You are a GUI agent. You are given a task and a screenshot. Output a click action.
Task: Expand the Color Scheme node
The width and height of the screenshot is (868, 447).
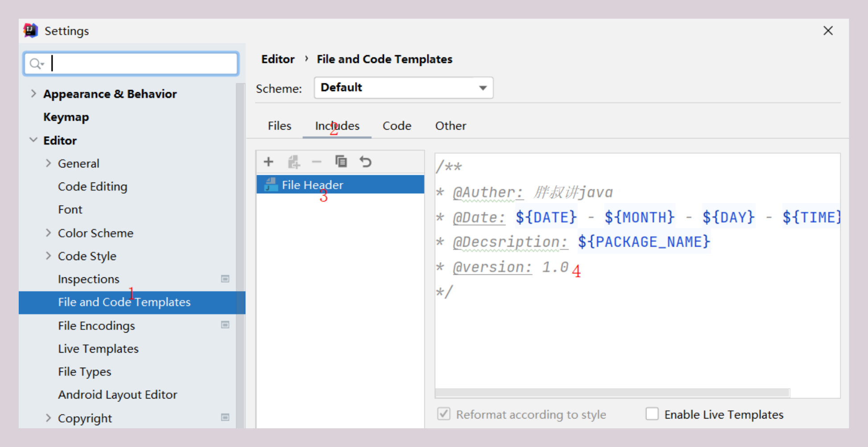[48, 233]
